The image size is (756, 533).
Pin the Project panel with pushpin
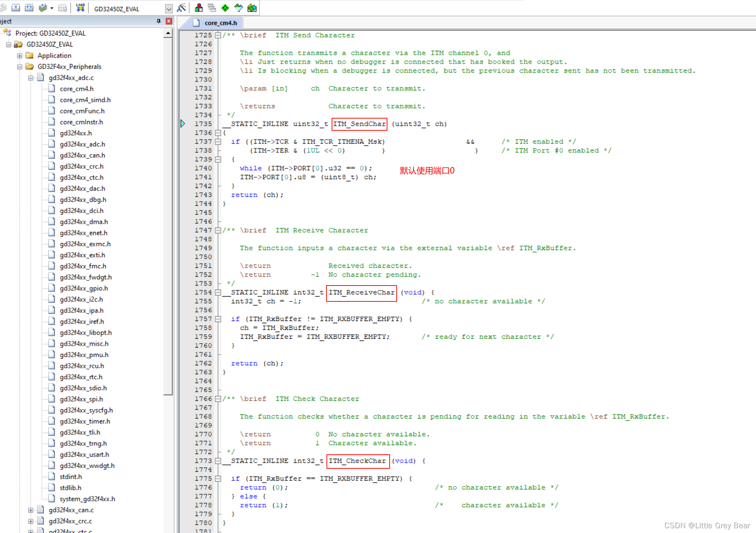158,21
